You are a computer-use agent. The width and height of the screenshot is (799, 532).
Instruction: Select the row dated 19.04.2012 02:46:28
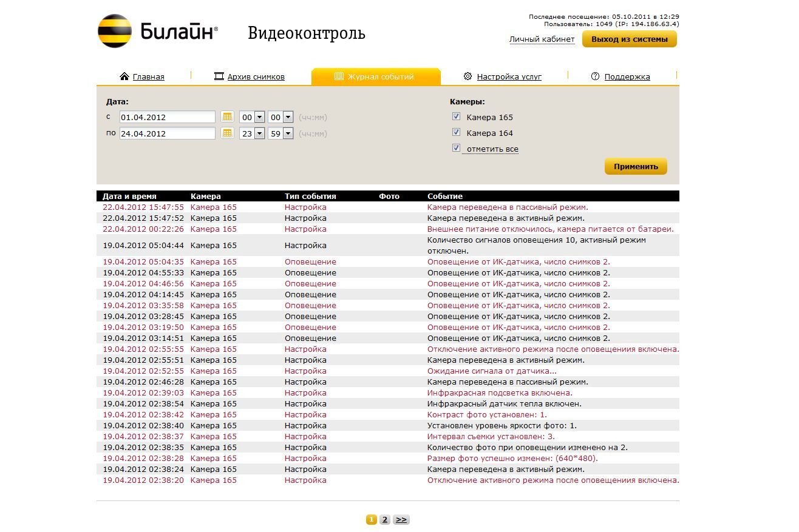(388, 382)
